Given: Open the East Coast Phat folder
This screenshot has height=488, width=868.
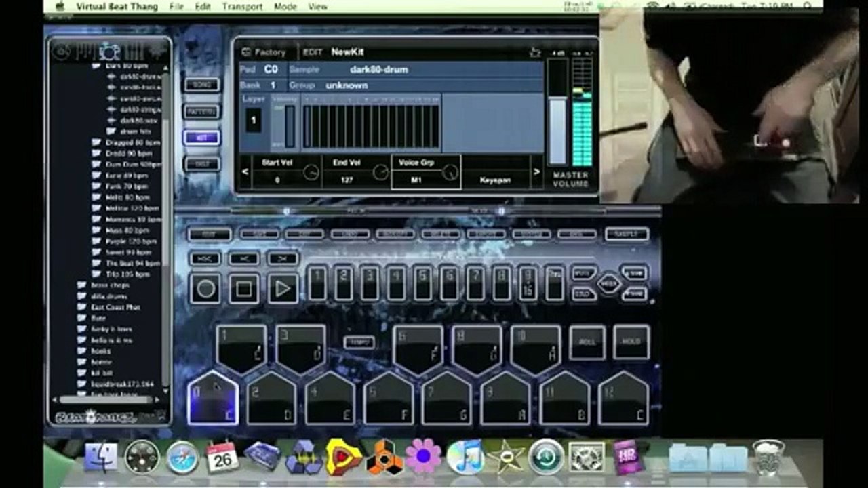Looking at the screenshot, I should pos(109,307).
